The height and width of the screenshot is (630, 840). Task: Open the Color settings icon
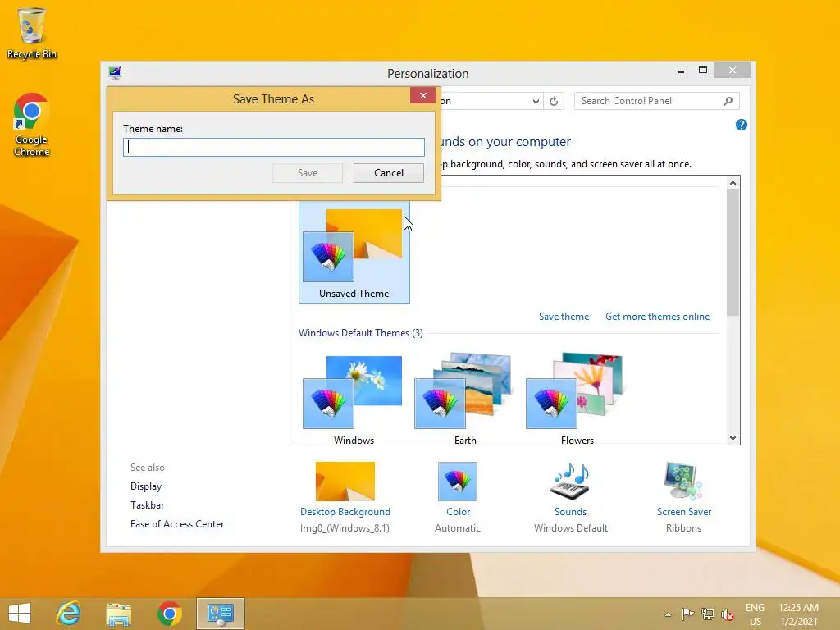coord(458,481)
